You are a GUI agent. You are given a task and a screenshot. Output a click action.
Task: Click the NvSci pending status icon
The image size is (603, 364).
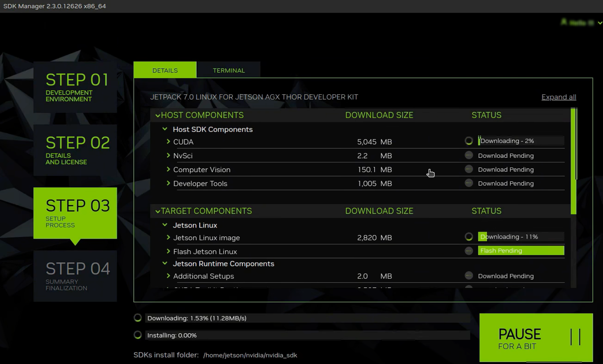click(469, 155)
